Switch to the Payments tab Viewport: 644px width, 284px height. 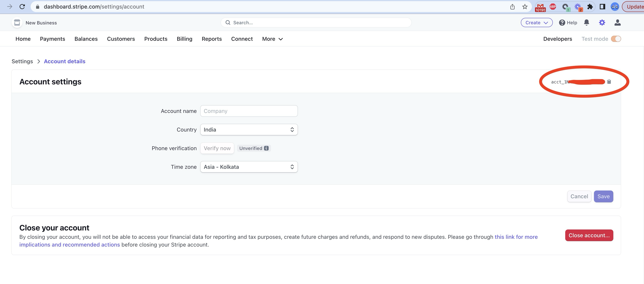53,39
